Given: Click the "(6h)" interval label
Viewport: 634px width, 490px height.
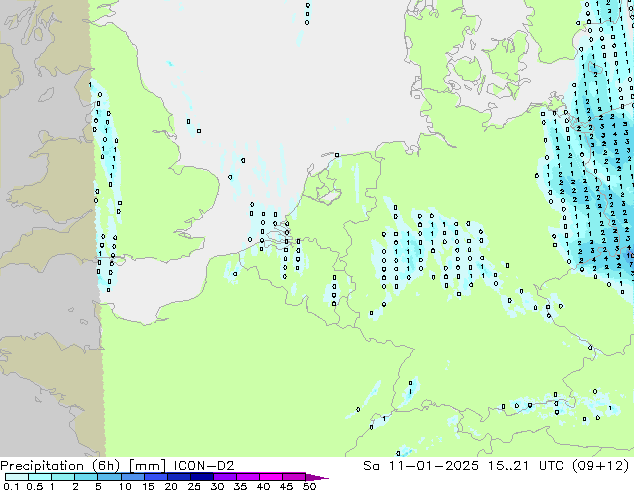Looking at the screenshot, I should (106, 466).
